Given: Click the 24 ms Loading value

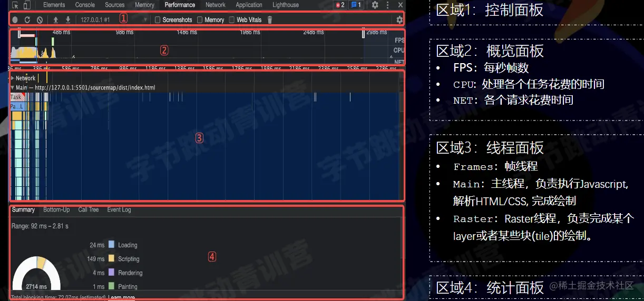Looking at the screenshot, I should (x=97, y=245).
